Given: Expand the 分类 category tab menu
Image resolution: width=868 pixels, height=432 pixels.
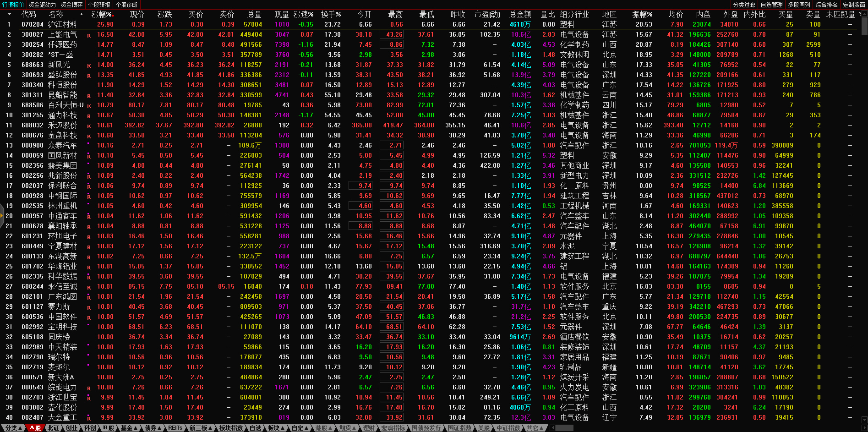Looking at the screenshot, I should click(x=14, y=428).
